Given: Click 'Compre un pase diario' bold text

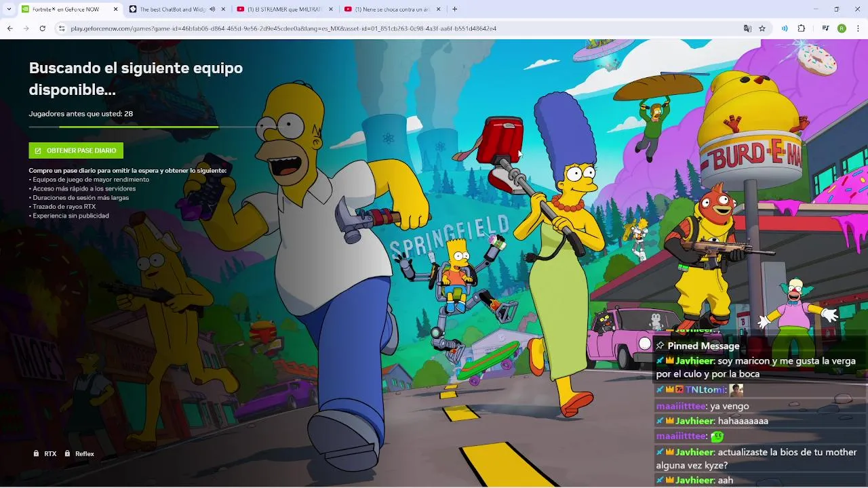Looking at the screenshot, I should (127, 171).
